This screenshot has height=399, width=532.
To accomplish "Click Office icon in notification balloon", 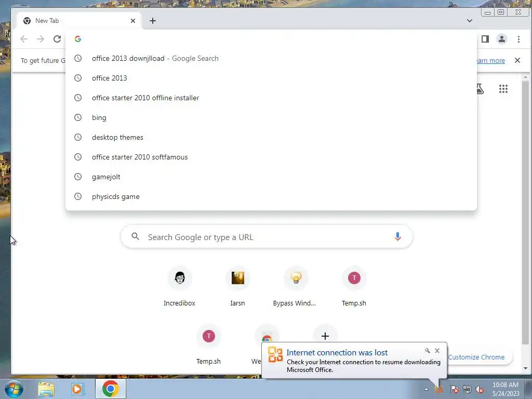I will (x=275, y=354).
